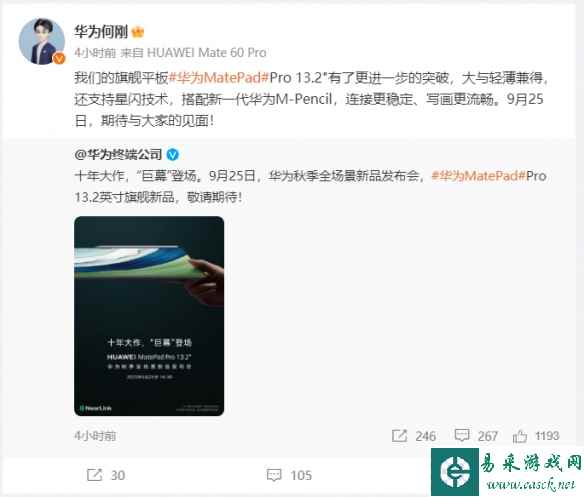Click repost icon showing 246
Screen dimensions: 584x497
[400, 436]
